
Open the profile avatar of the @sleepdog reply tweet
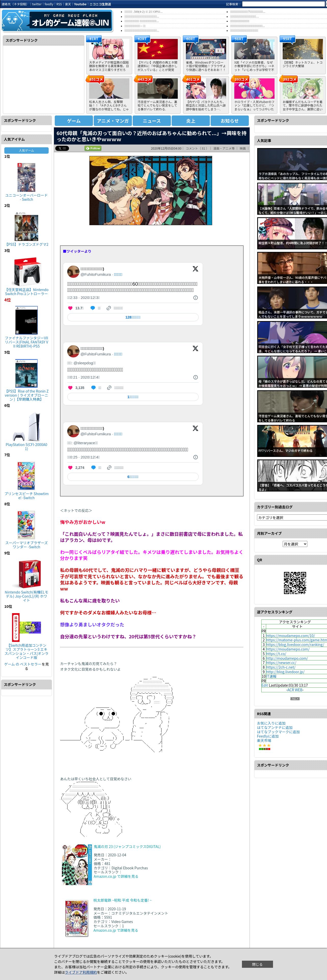pyautogui.click(x=73, y=351)
